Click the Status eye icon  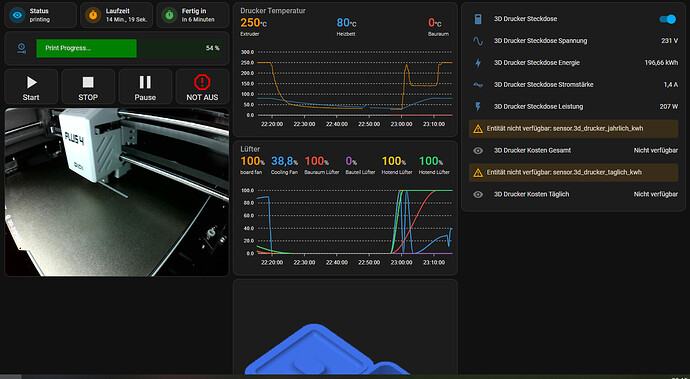[17, 15]
